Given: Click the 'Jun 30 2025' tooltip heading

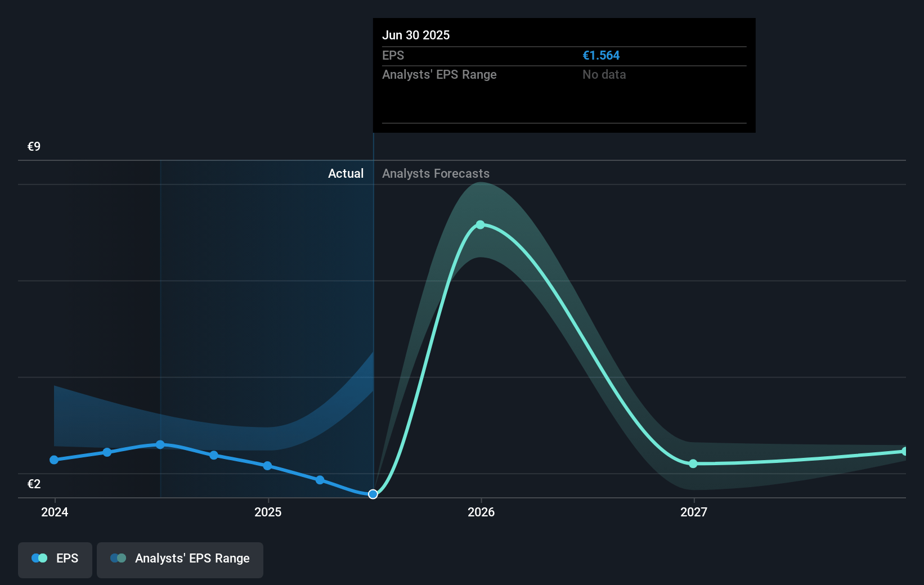Looking at the screenshot, I should click(x=416, y=35).
